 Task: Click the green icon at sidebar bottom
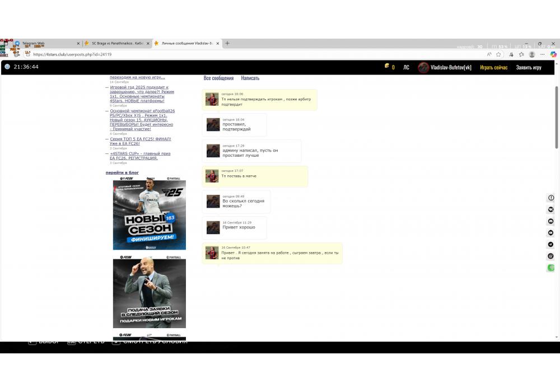point(551,268)
